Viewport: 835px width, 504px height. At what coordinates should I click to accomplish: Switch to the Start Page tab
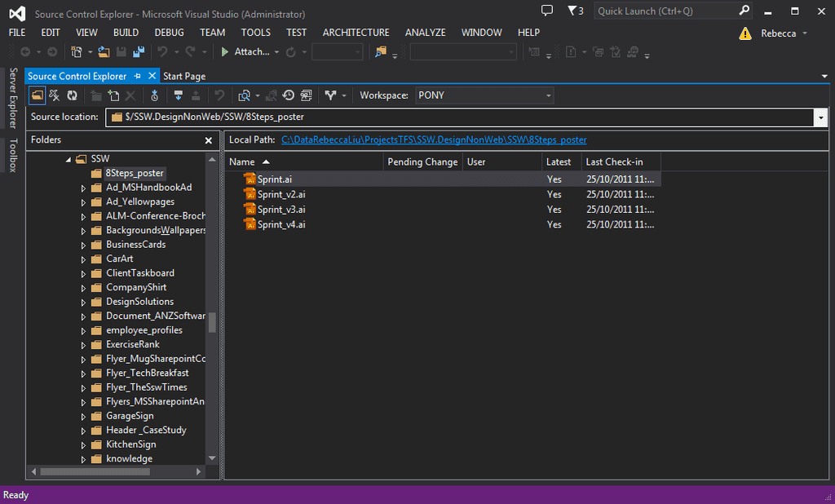point(184,75)
